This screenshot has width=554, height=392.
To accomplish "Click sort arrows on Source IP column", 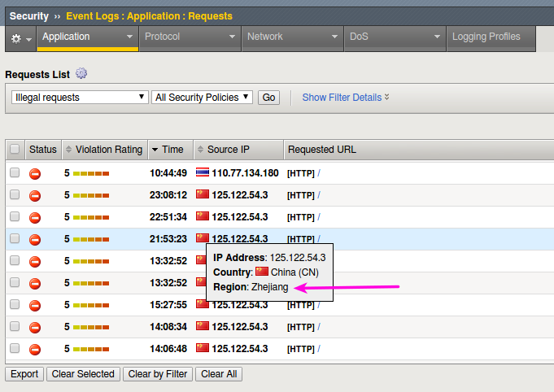I will click(200, 150).
